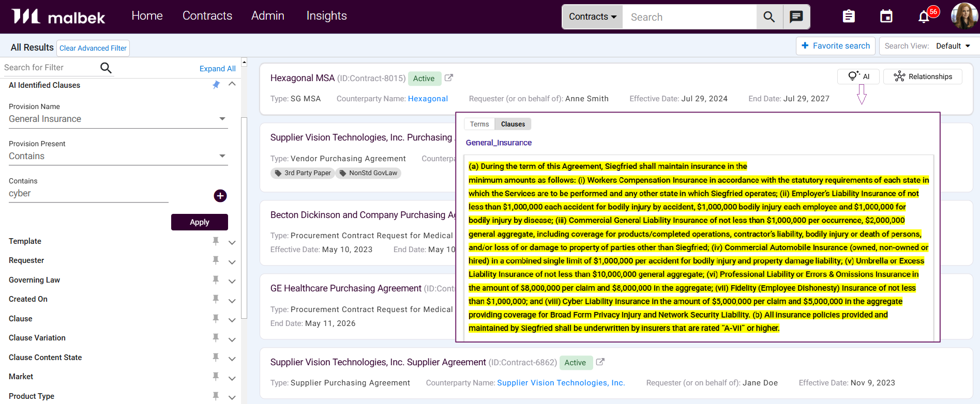980x404 pixels.
Task: Pin the Clause Variation filter
Action: coord(216,338)
